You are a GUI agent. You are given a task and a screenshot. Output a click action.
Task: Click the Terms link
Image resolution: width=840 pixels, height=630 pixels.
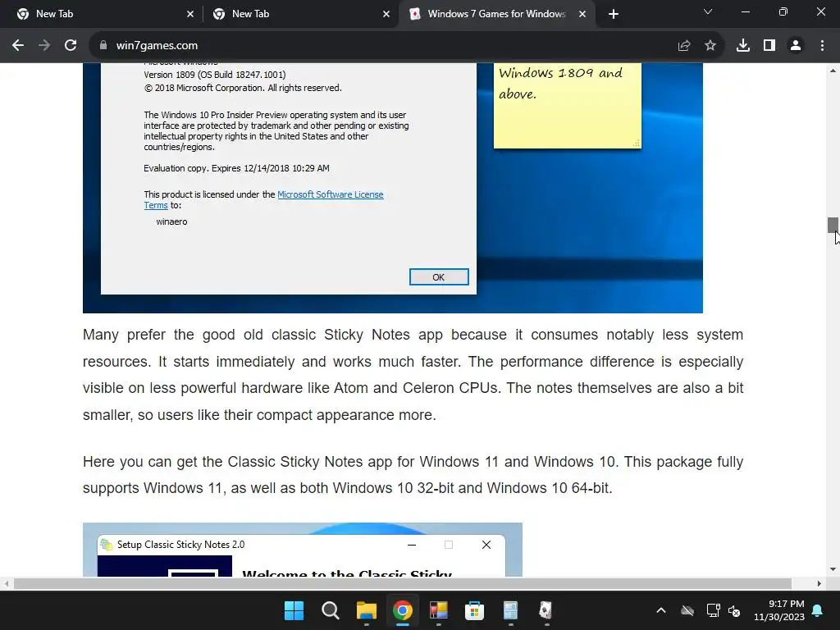(156, 205)
